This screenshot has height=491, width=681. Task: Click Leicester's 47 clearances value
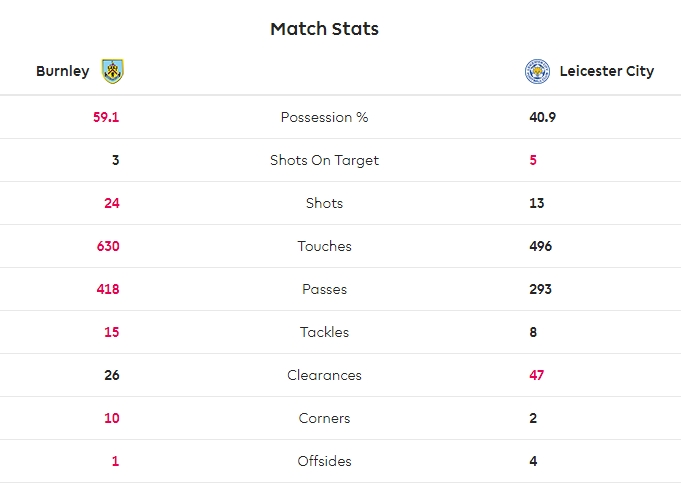[537, 375]
